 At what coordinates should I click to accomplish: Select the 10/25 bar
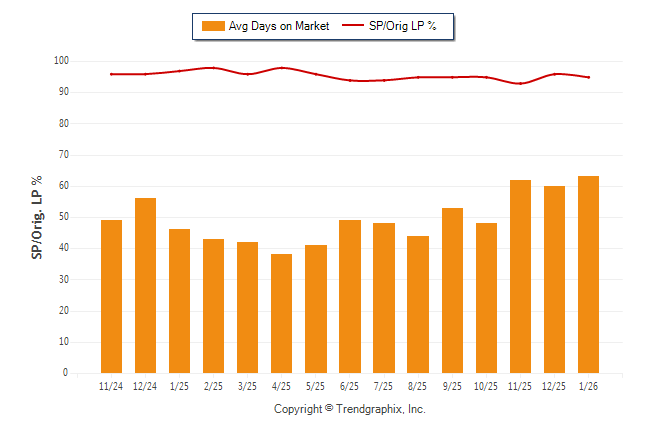point(486,297)
